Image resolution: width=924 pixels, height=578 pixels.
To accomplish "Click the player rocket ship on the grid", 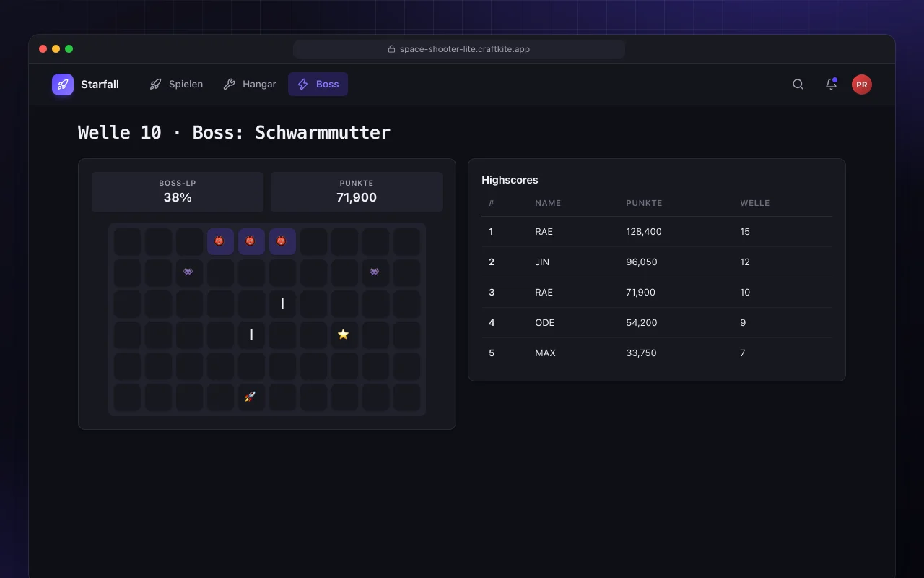I will click(250, 397).
